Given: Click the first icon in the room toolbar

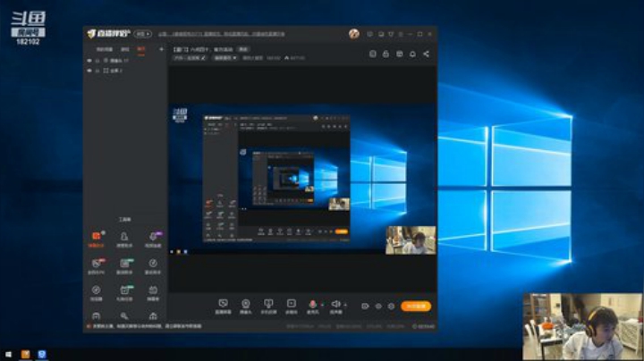Looking at the screenshot, I should click(372, 54).
